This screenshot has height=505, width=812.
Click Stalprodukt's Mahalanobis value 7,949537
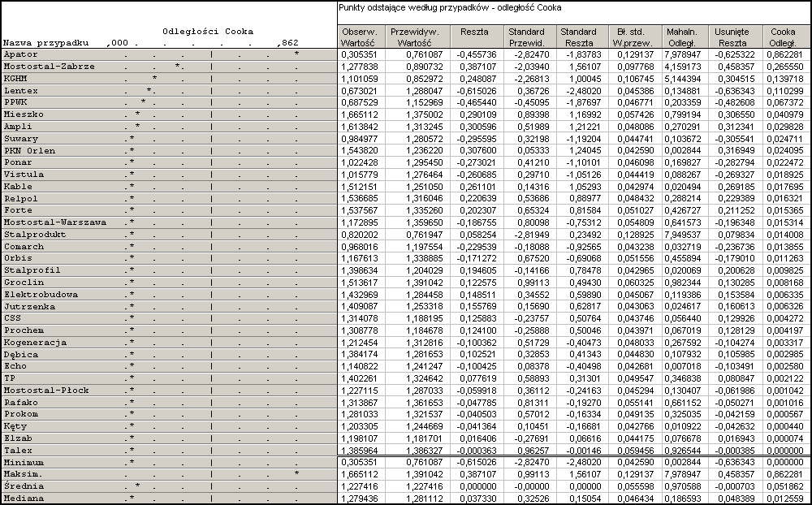684,235
